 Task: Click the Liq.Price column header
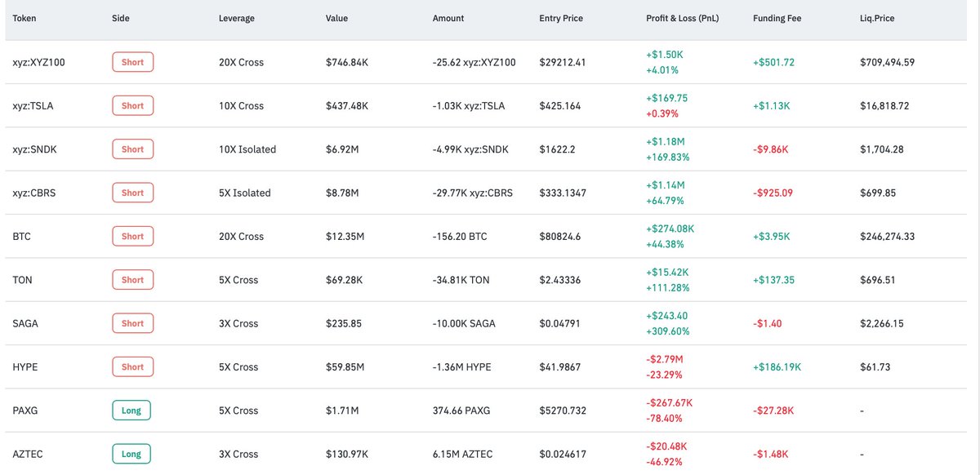(877, 18)
